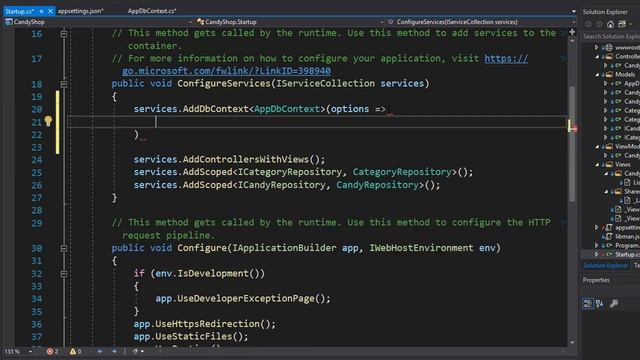Image resolution: width=640 pixels, height=360 pixels.
Task: Select the libman.json item in Solution Explorer
Action: [627, 236]
